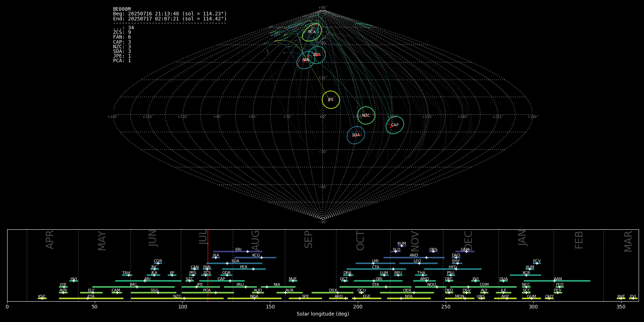Click the NDA shower bar in timeline
This screenshot has height=322, width=644.
254,298
